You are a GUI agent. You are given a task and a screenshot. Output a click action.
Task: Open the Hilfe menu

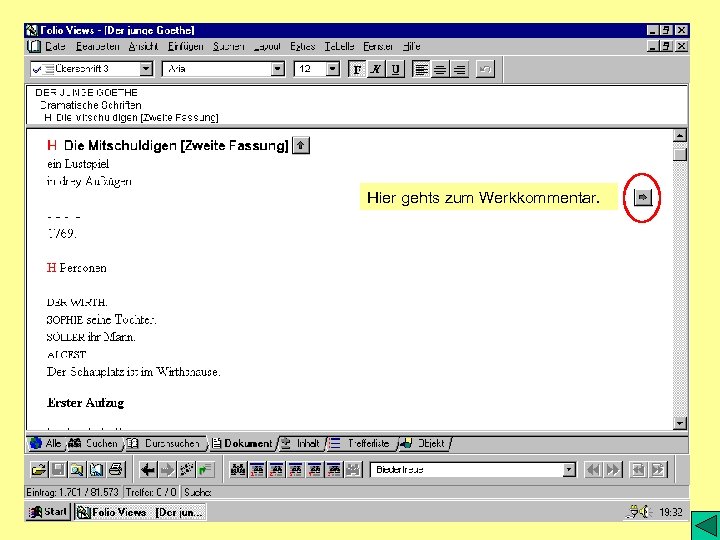(x=411, y=46)
